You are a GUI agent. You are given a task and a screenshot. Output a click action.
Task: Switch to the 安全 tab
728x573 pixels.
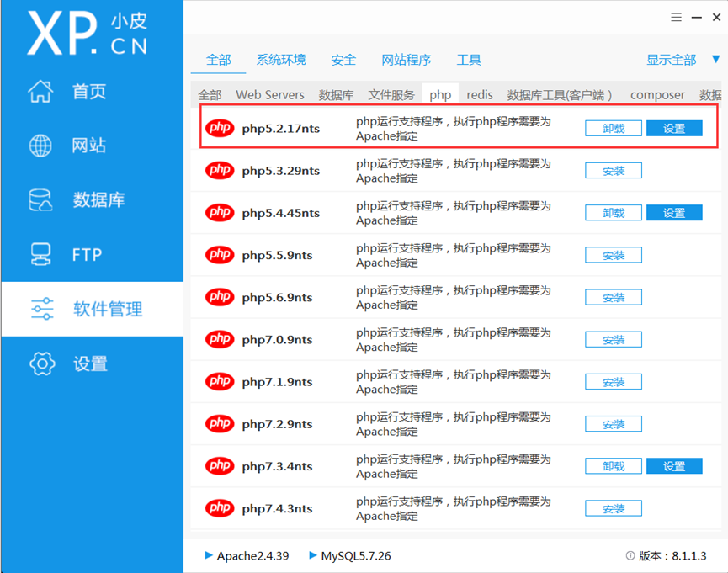coord(343,60)
